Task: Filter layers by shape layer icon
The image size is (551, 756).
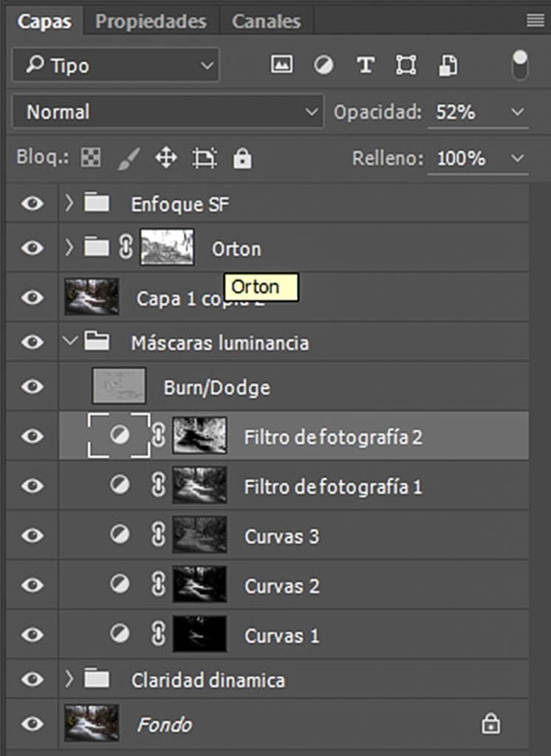Action: (x=405, y=65)
